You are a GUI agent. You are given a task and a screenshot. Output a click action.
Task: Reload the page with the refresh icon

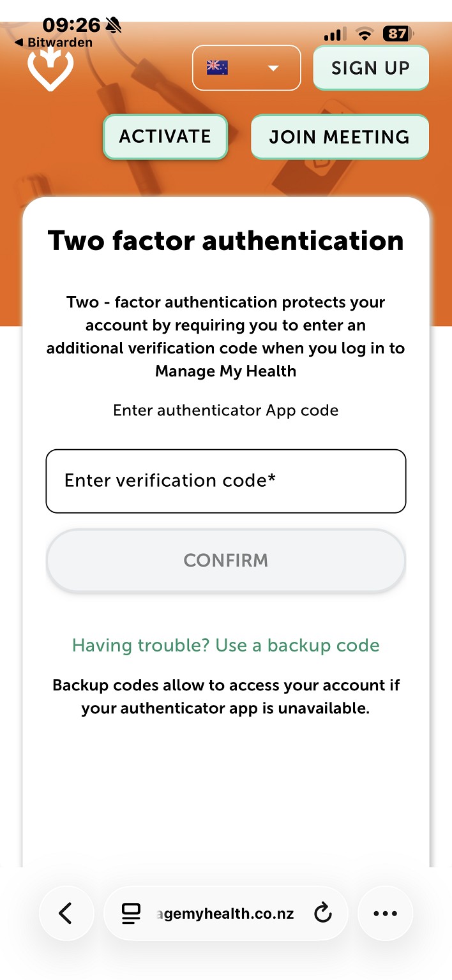click(324, 914)
